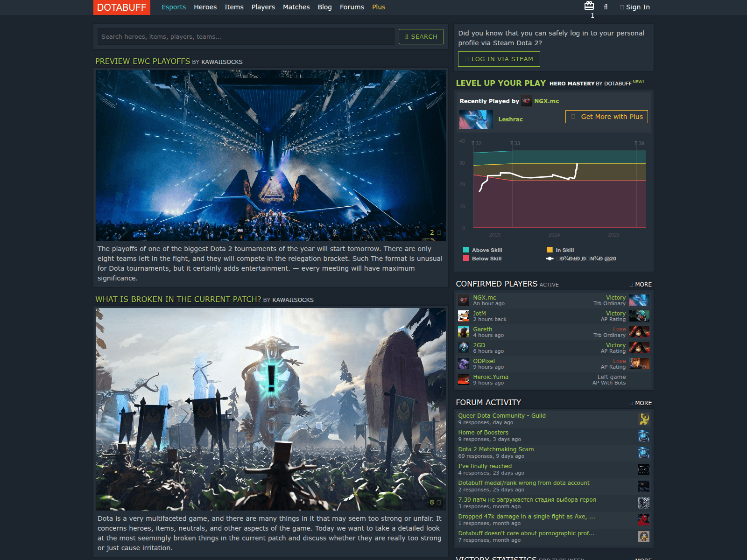This screenshot has width=747, height=560.
Task: Open the Plus menu item
Action: tap(379, 7)
